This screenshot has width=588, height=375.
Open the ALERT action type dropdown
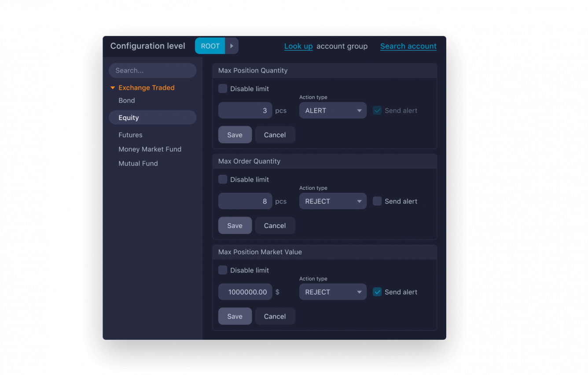pos(333,110)
